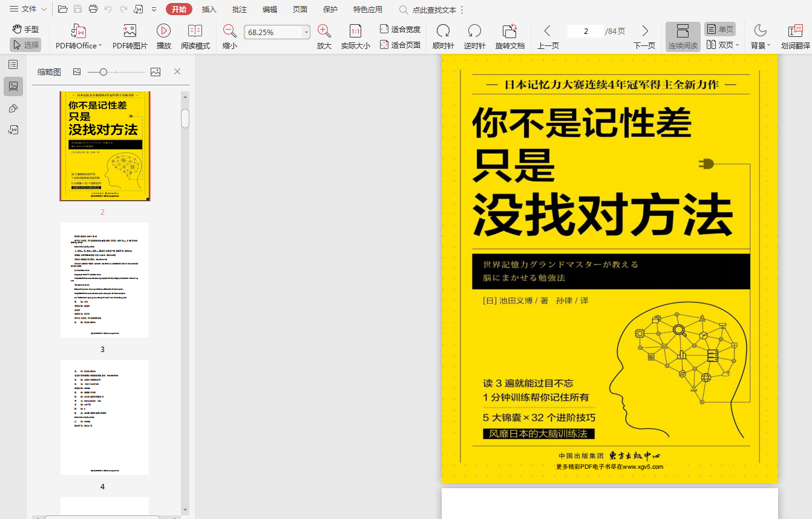Expand the 双页 double page dropdown

pos(737,45)
